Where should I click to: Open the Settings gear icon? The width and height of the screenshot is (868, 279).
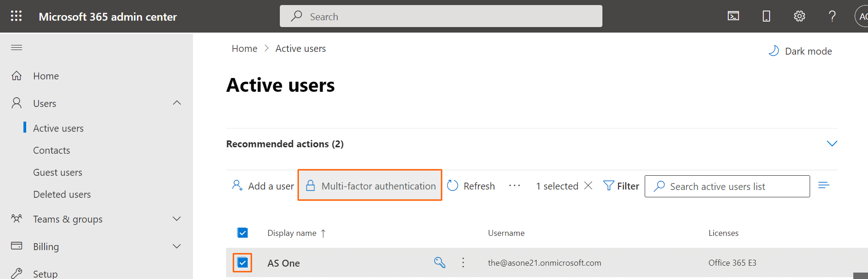tap(800, 16)
